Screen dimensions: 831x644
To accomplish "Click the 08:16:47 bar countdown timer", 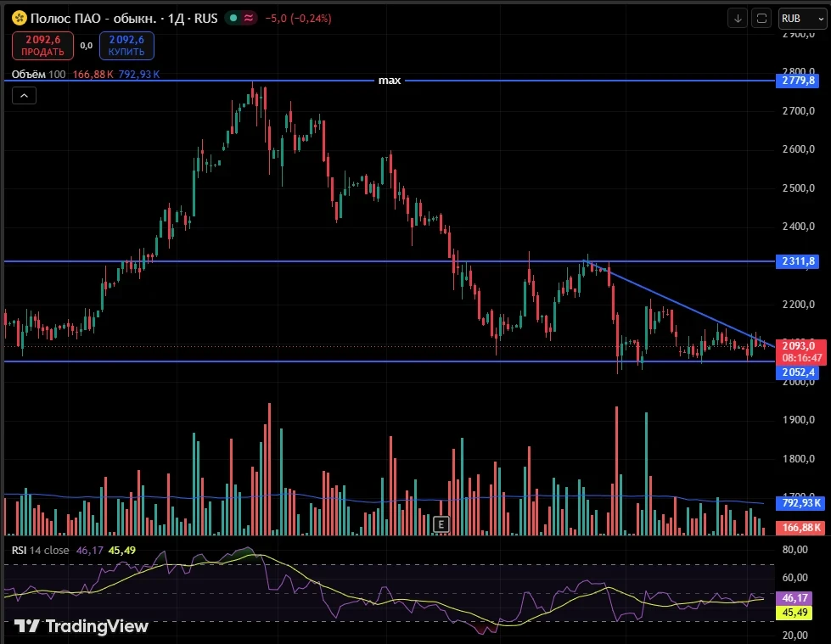I will [802, 358].
